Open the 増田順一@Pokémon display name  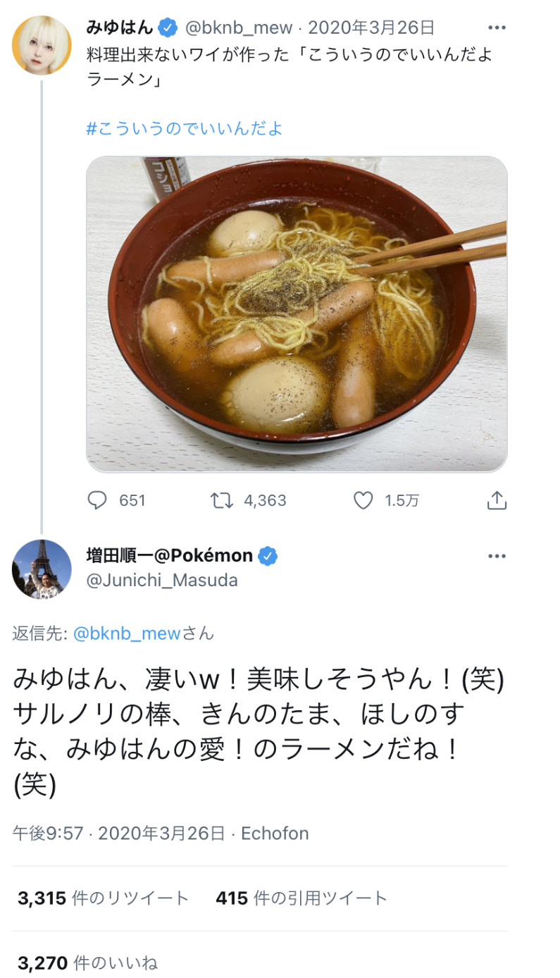pyautogui.click(x=169, y=556)
